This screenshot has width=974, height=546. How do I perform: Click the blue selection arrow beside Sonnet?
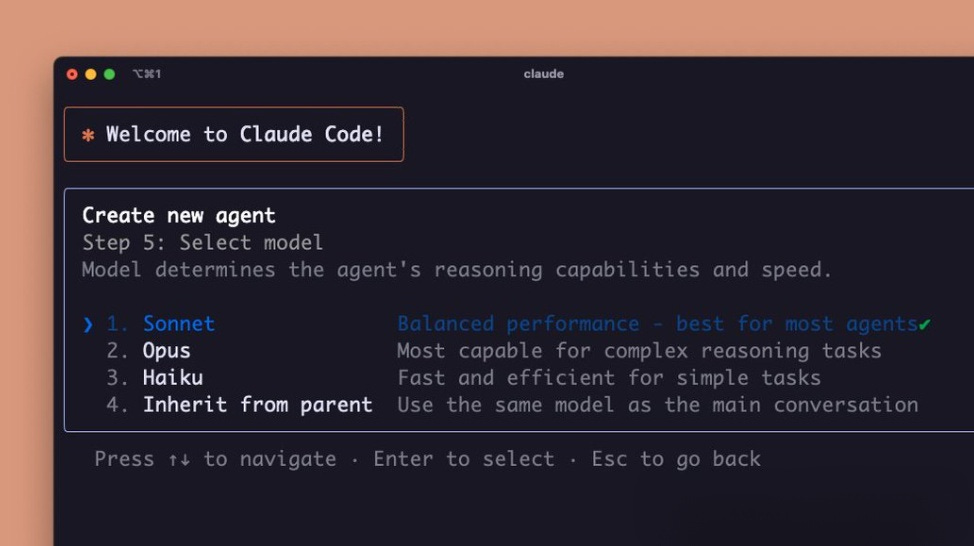point(88,324)
